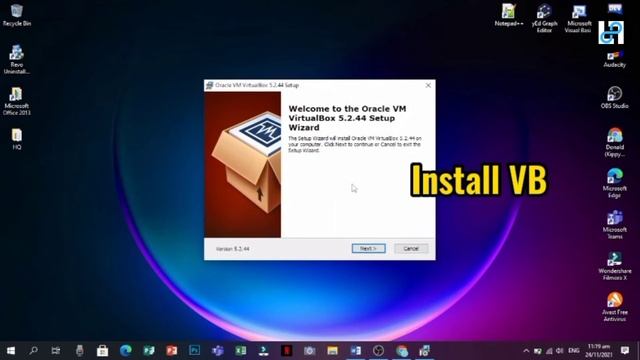The image size is (640, 360).
Task: Select Revo Uninstaller desktop shortcut
Action: (x=17, y=60)
